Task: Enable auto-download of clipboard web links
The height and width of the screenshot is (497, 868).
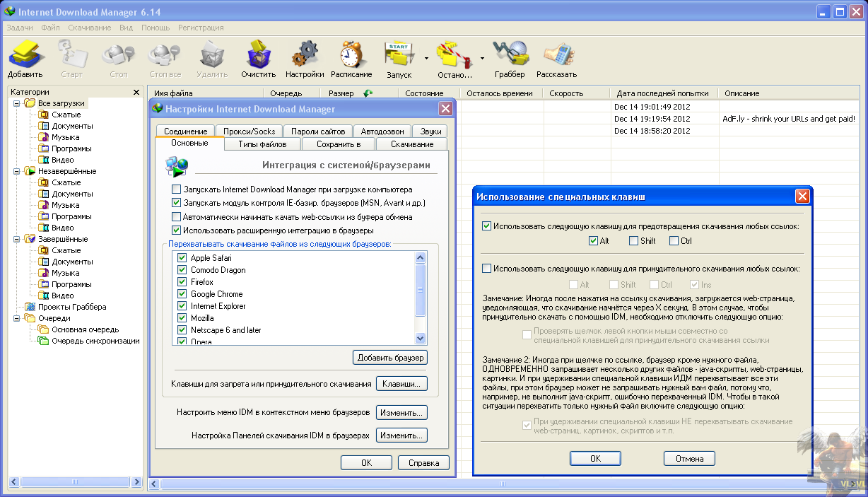Action: (x=177, y=217)
